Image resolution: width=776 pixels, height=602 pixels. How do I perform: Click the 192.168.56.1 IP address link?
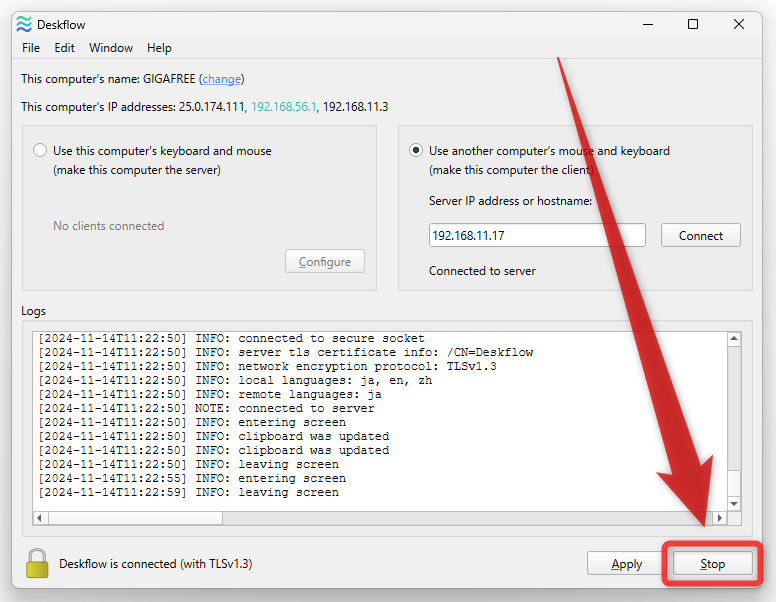[x=284, y=107]
